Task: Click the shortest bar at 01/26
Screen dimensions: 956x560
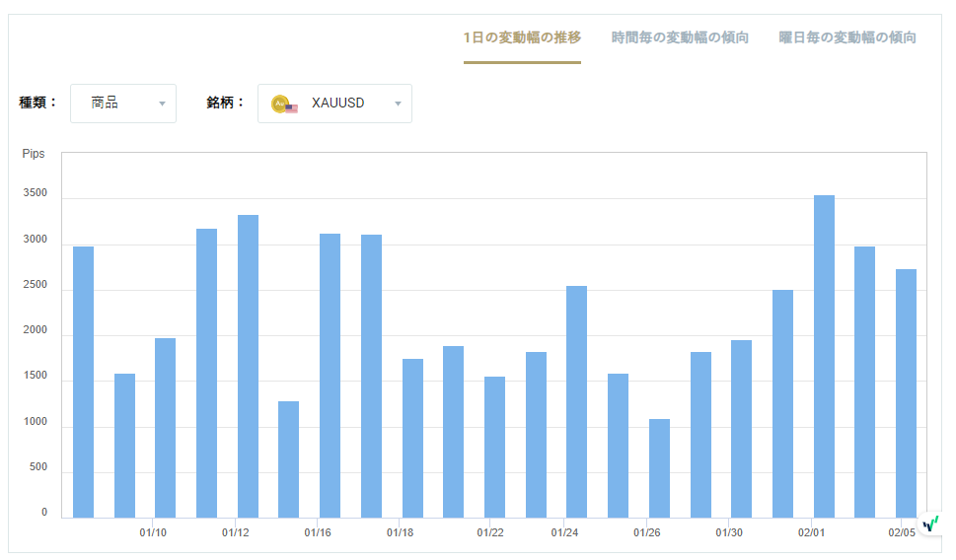Action: [660, 468]
